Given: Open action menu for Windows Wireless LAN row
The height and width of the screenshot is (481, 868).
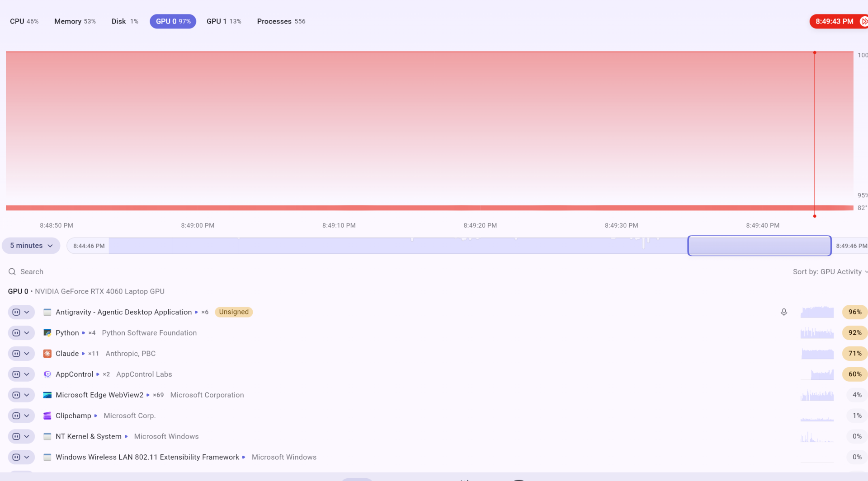Looking at the screenshot, I should point(21,458).
